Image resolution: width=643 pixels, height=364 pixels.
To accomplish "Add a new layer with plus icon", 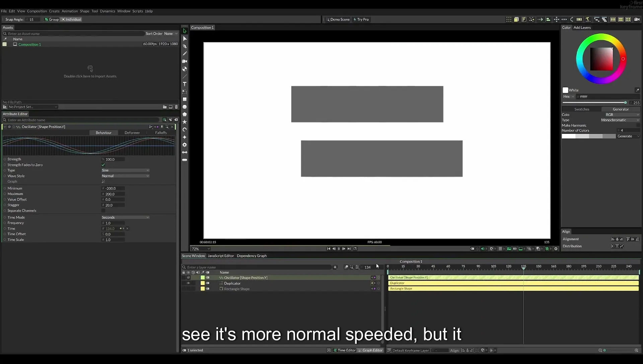I will (x=335, y=267).
